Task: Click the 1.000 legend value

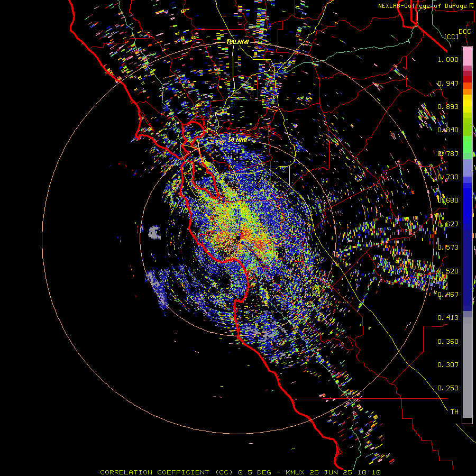Action: 448,59
